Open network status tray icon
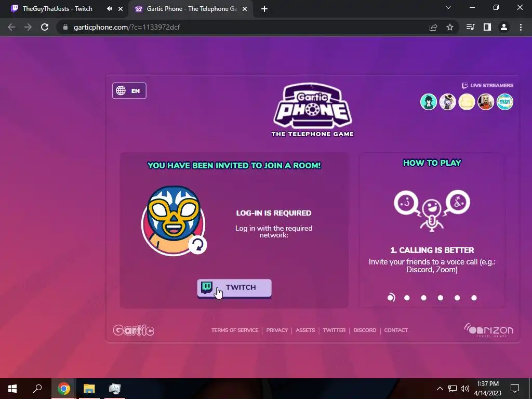 (x=453, y=389)
